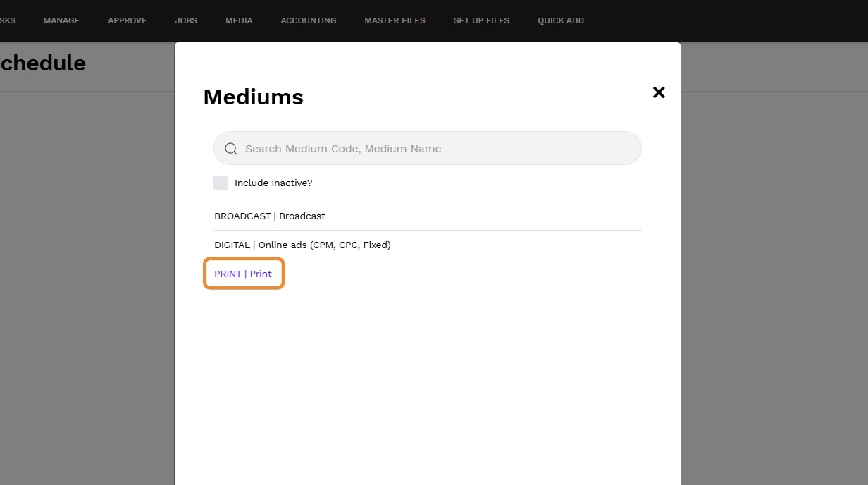
Task: Click the Mediums dialog heading
Action: [253, 97]
